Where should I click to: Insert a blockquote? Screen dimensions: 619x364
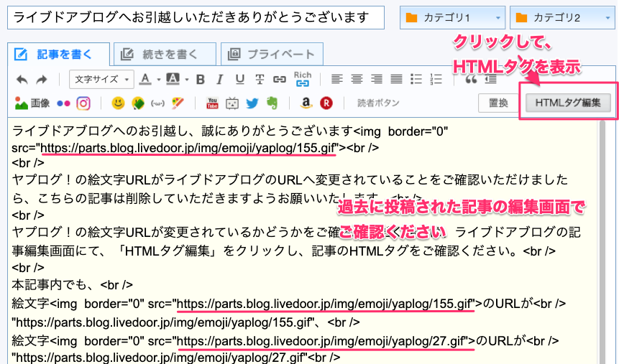(x=471, y=80)
